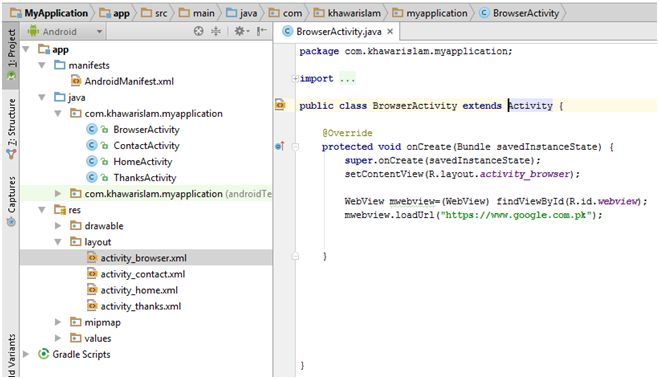Collapse the layout folder
The height and width of the screenshot is (379, 659).
pyautogui.click(x=58, y=242)
